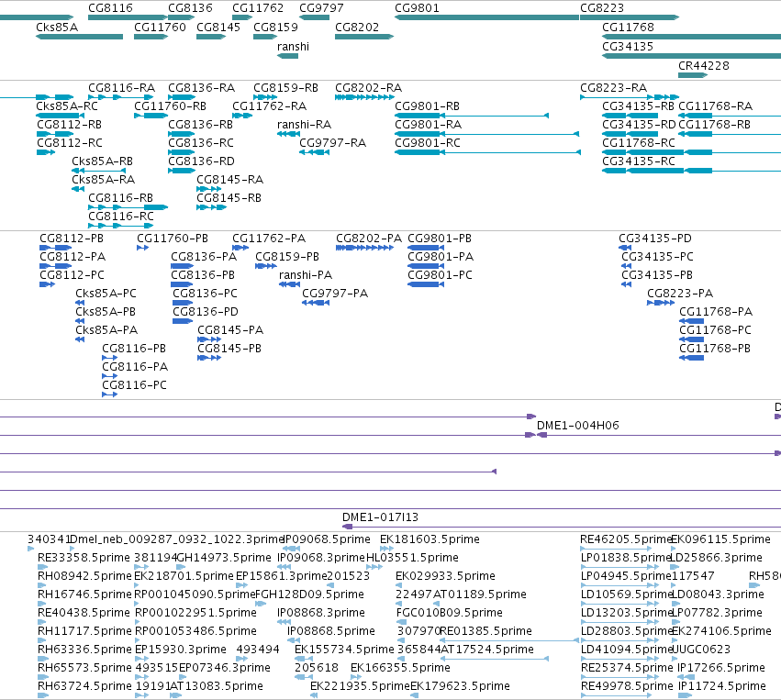The image size is (781, 700).
Task: Click the Cks85A gene label
Action: (57, 28)
